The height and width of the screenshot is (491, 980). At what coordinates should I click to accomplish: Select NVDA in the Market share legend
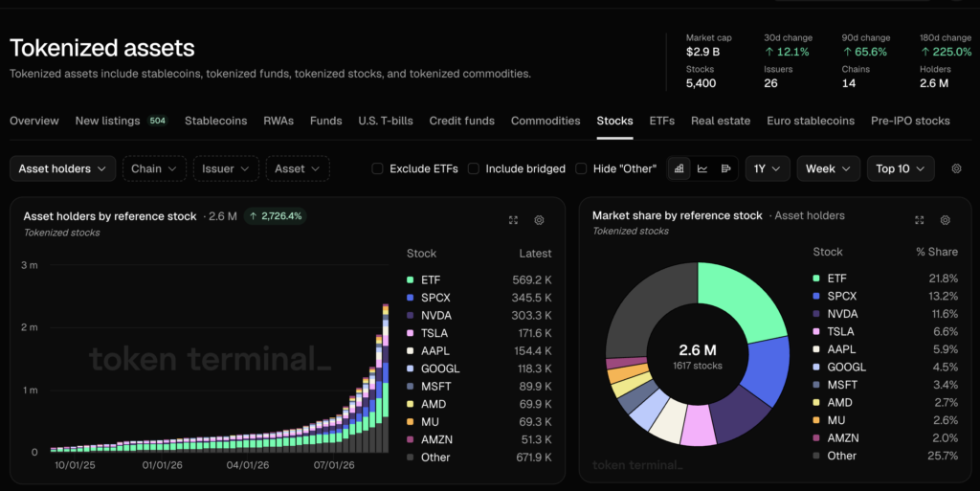pos(842,314)
